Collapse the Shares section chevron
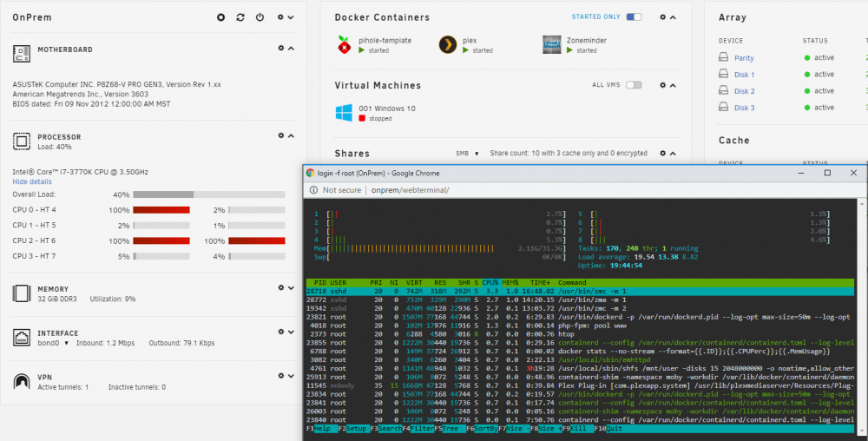The image size is (868, 441). 674,154
